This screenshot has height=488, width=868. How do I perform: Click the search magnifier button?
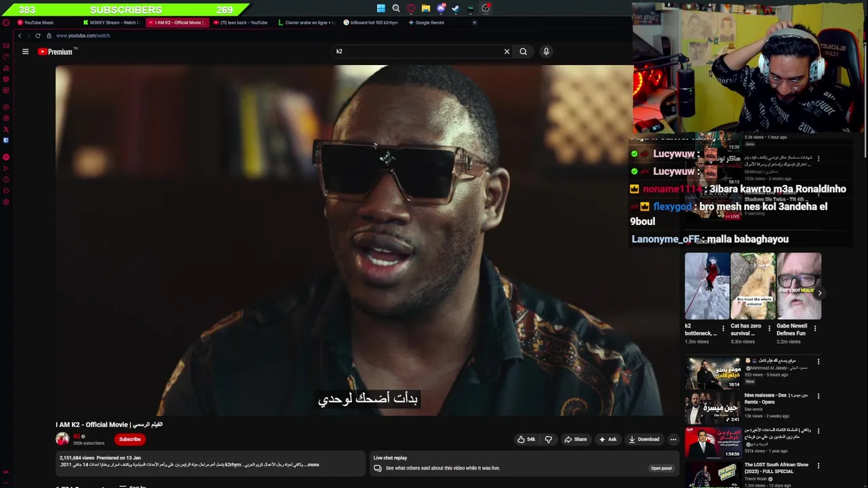pos(523,52)
